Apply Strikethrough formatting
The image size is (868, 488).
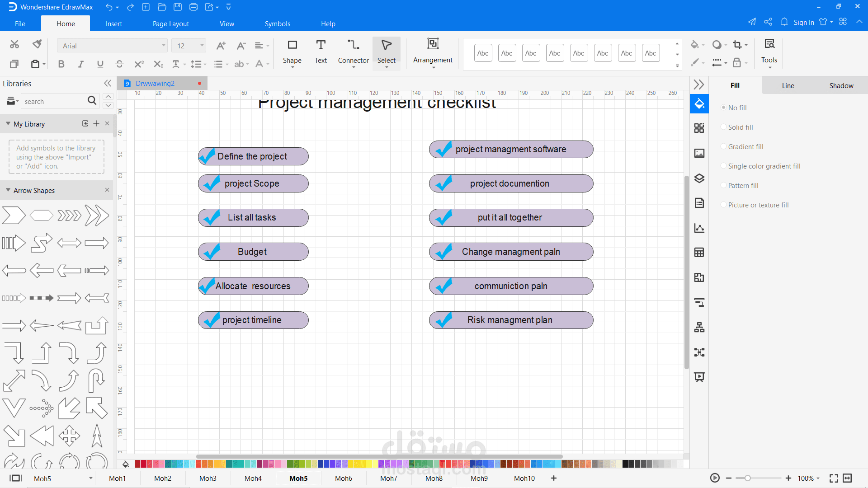pos(119,64)
